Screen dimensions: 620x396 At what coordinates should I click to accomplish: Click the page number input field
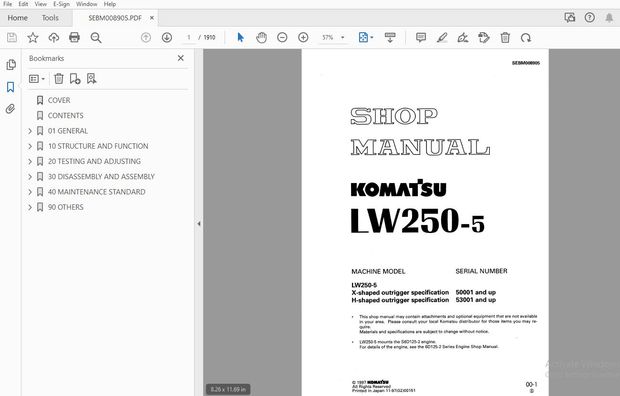(x=189, y=38)
